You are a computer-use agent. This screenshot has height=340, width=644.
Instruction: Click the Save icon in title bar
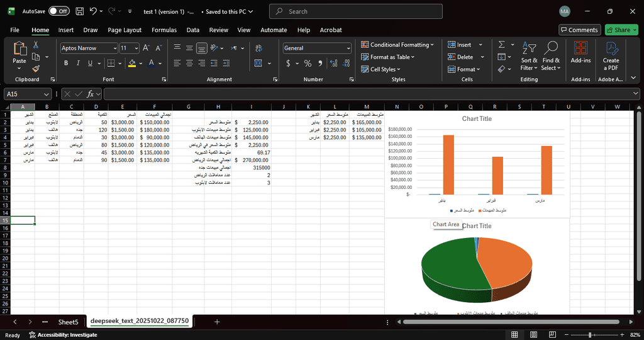pyautogui.click(x=79, y=11)
